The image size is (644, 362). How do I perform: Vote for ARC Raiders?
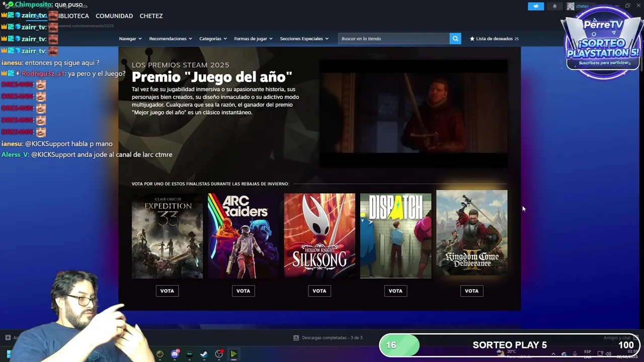pos(243,291)
